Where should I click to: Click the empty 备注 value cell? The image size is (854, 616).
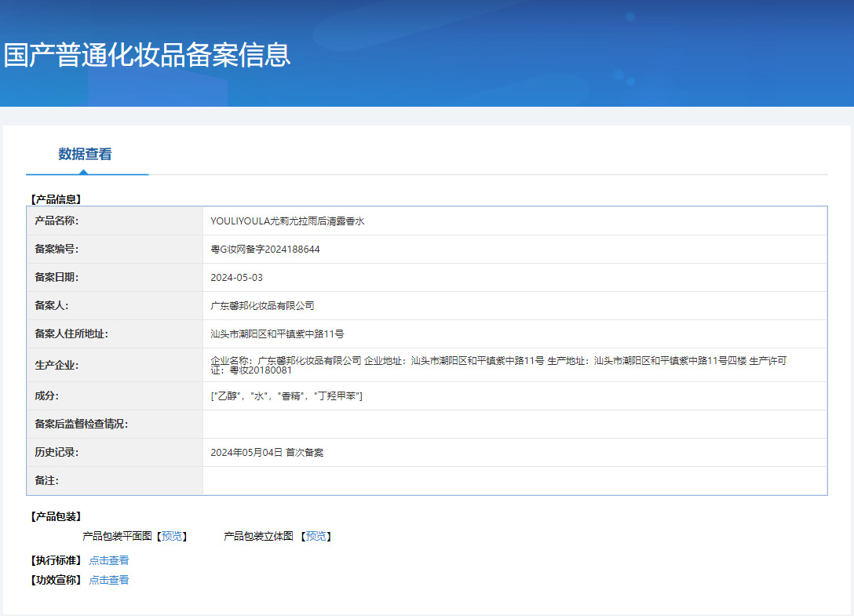[514, 481]
